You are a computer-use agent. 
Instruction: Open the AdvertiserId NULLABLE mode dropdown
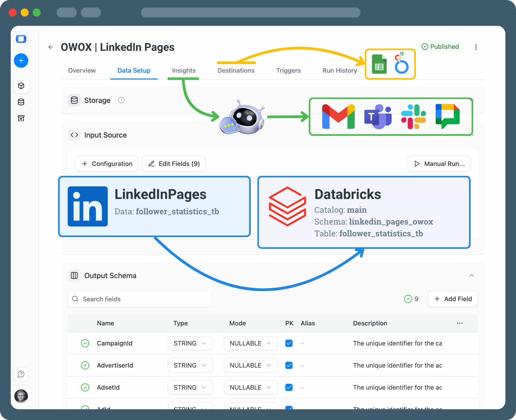250,365
